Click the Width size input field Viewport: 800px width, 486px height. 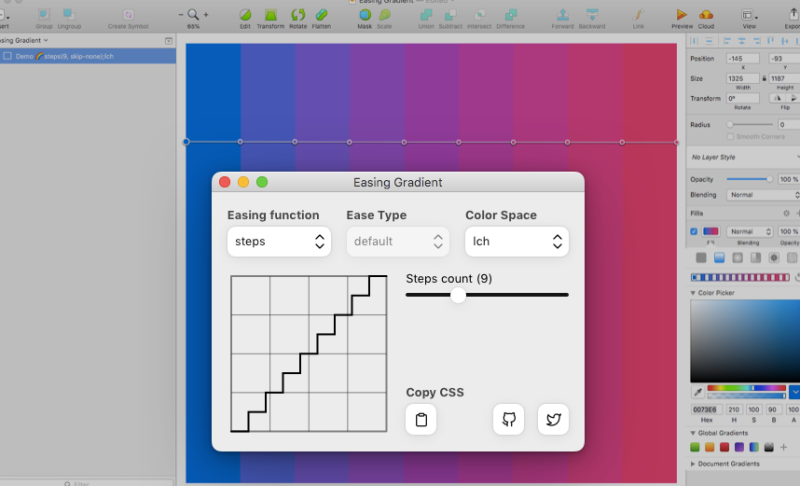(x=743, y=79)
